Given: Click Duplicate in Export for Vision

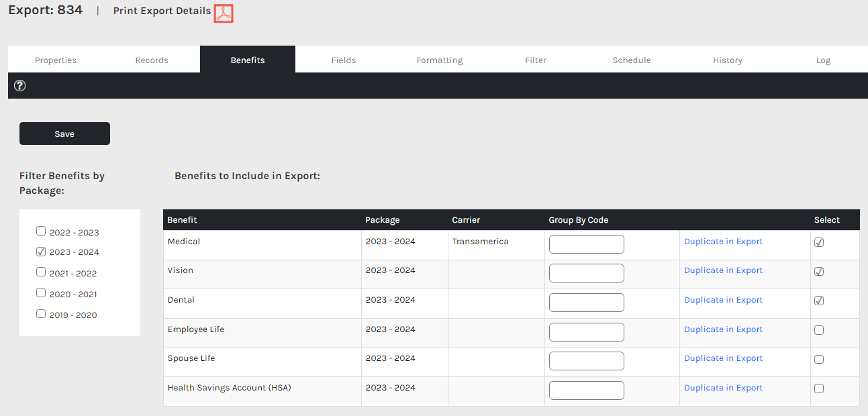Looking at the screenshot, I should [723, 270].
